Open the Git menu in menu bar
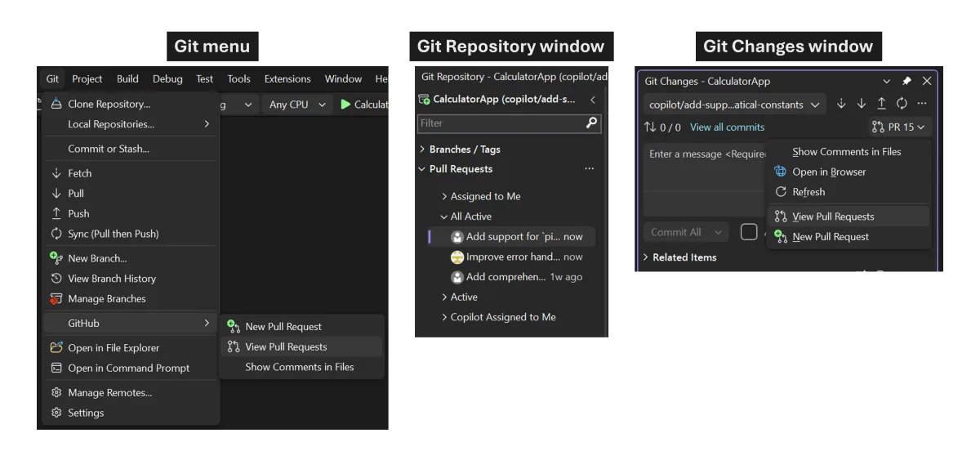The image size is (980, 460). pos(52,79)
